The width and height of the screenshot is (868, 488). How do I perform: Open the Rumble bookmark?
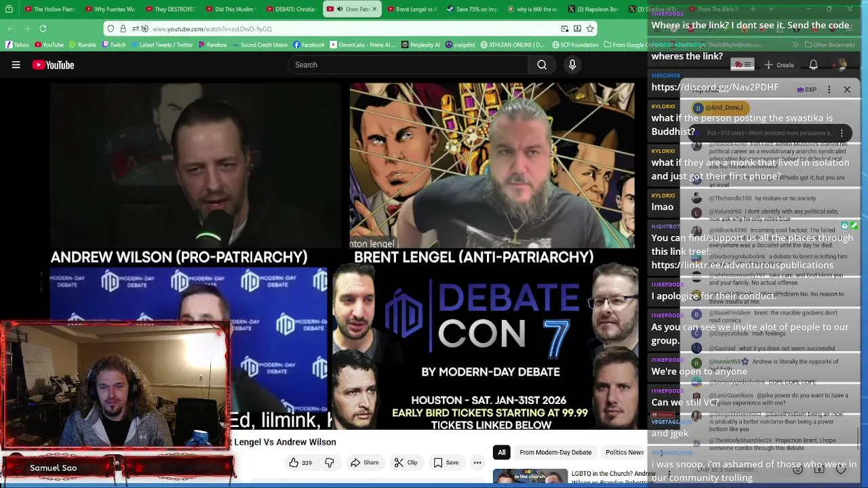[x=82, y=45]
